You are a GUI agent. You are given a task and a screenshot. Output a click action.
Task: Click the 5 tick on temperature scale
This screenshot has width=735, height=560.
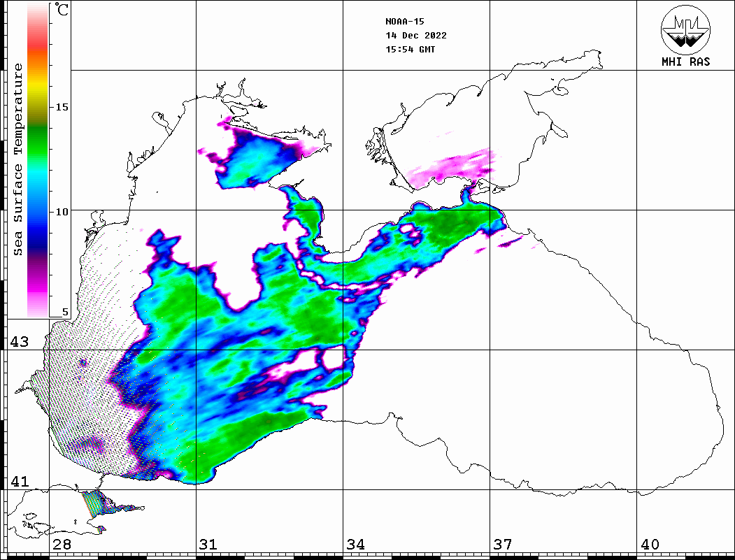point(65,312)
